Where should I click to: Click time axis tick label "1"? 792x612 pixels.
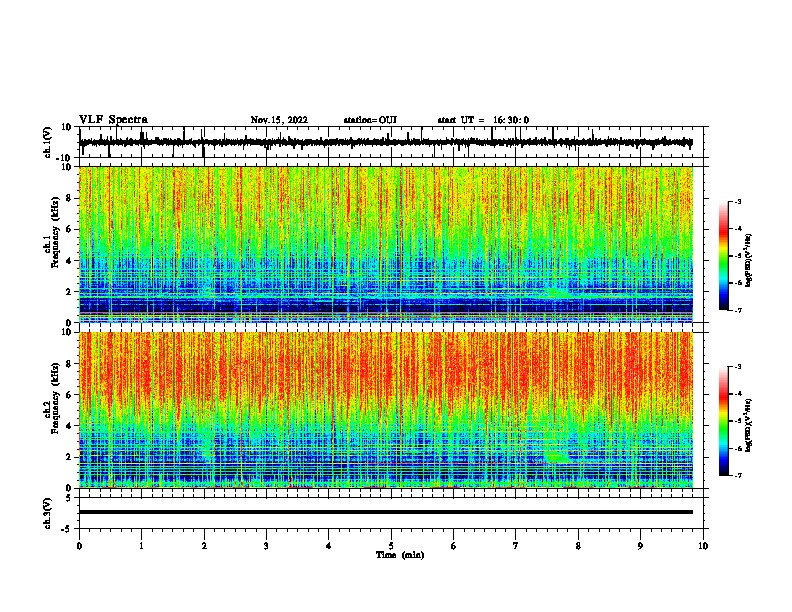pos(142,545)
